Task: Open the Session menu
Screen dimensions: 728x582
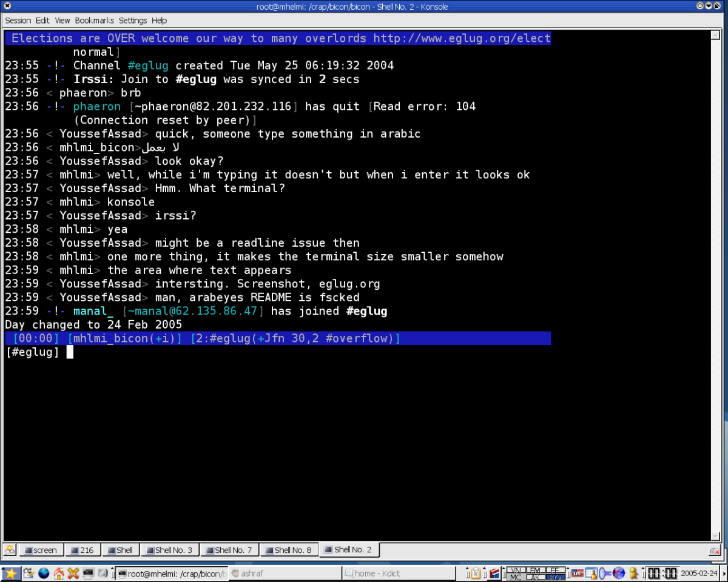Action: point(18,21)
